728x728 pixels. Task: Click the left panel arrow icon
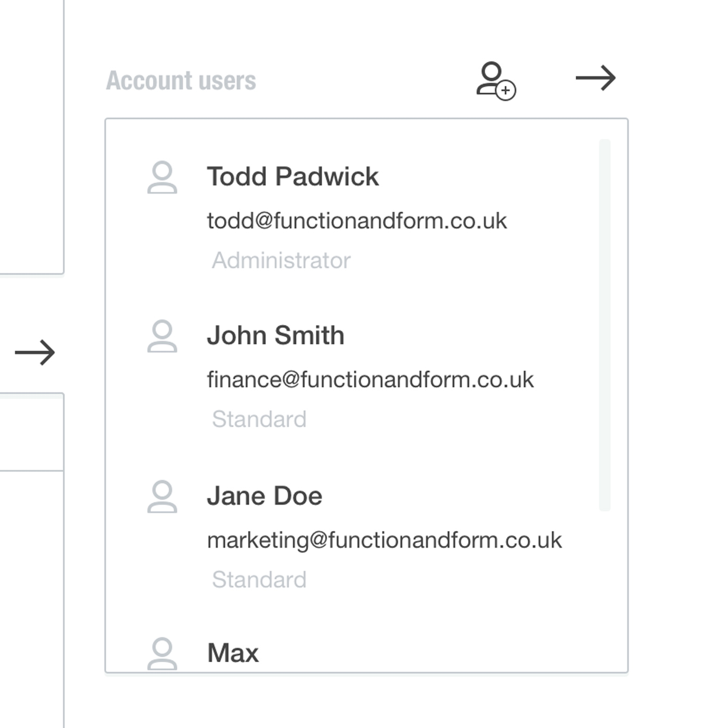pos(35,352)
